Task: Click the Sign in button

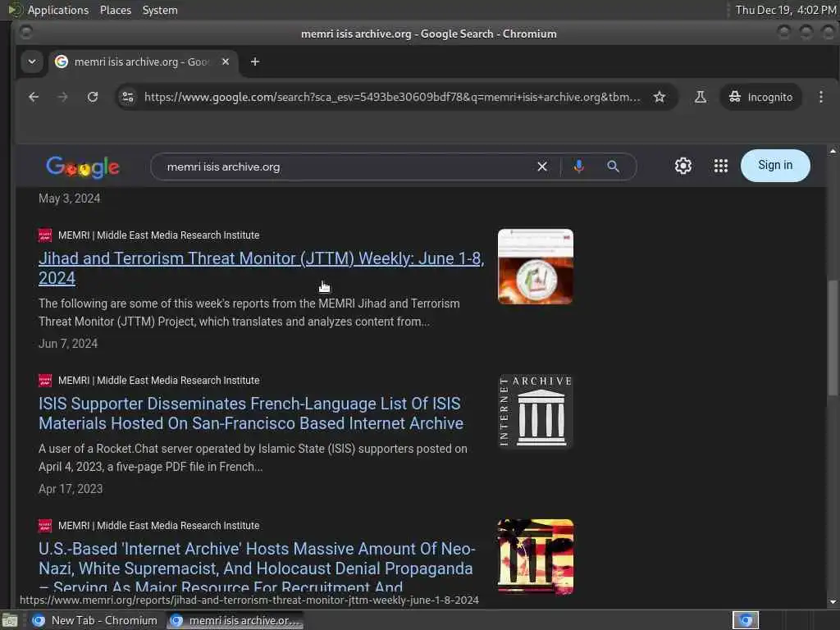Action: click(775, 166)
